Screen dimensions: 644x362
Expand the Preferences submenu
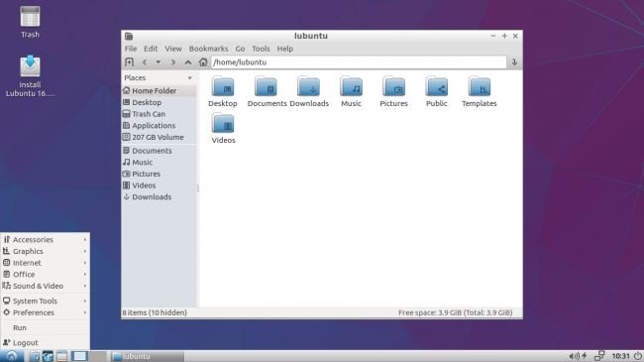pos(46,312)
